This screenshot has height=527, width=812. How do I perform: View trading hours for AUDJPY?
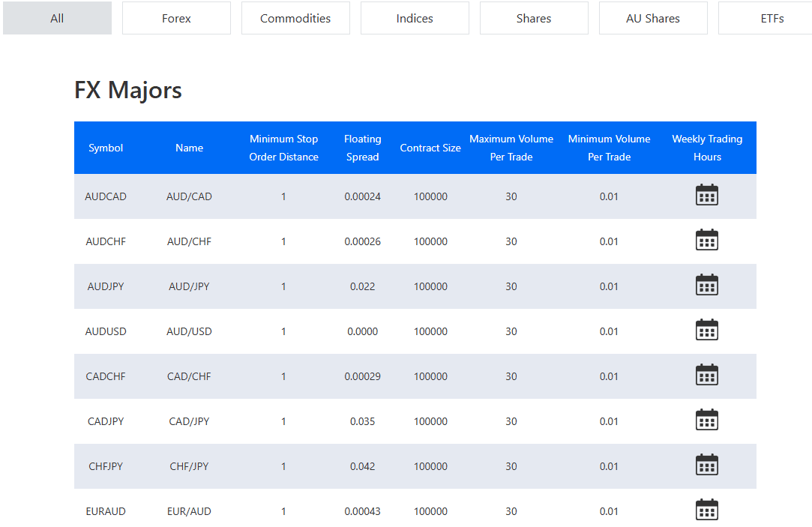[x=706, y=284]
